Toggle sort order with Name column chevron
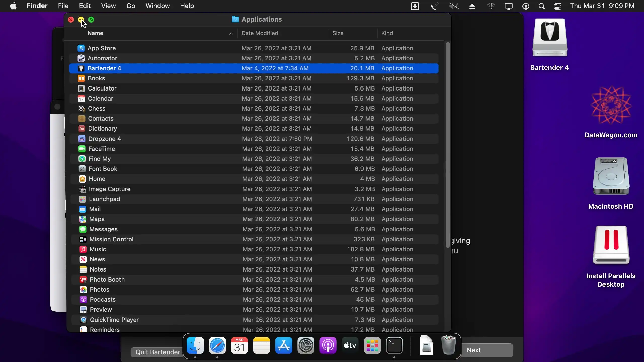This screenshot has height=362, width=644. [x=231, y=34]
